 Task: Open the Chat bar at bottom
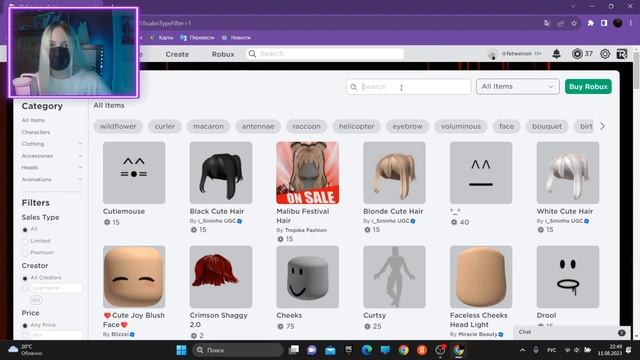[x=571, y=332]
